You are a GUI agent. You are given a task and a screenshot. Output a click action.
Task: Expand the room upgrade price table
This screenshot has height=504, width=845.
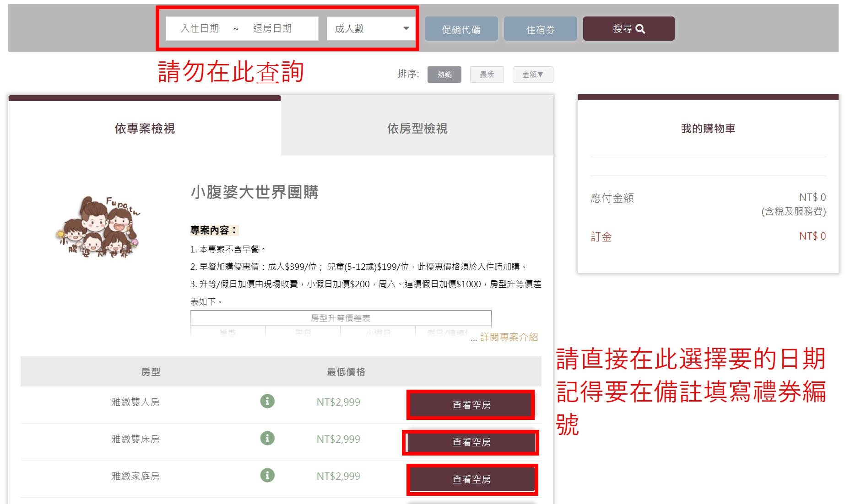pos(341,318)
